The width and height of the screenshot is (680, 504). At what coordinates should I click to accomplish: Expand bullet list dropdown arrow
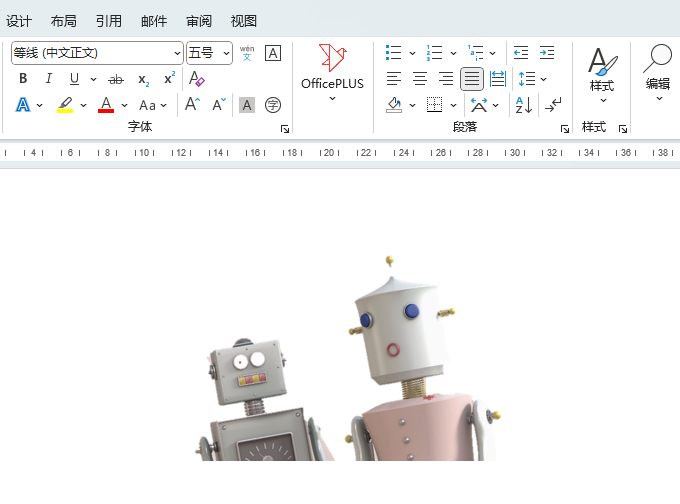click(x=412, y=53)
